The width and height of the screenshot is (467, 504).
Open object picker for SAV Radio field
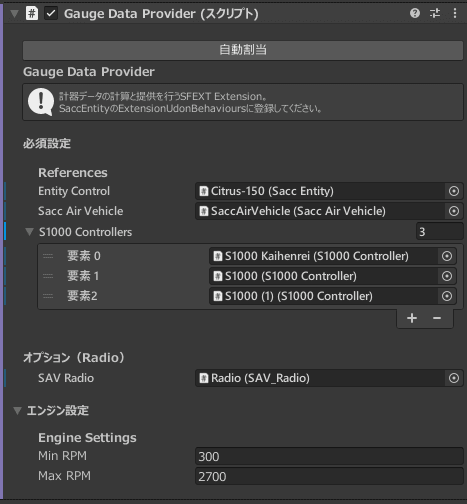click(x=454, y=378)
